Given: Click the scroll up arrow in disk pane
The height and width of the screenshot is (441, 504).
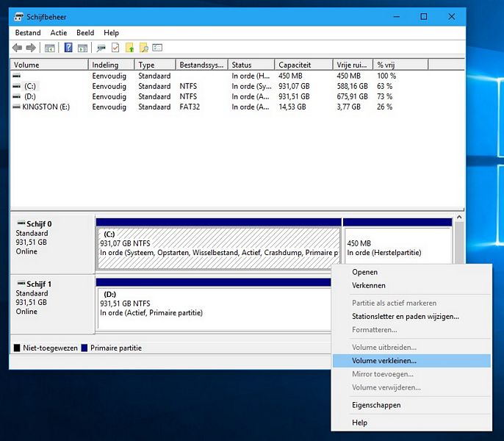Looking at the screenshot, I should [459, 218].
